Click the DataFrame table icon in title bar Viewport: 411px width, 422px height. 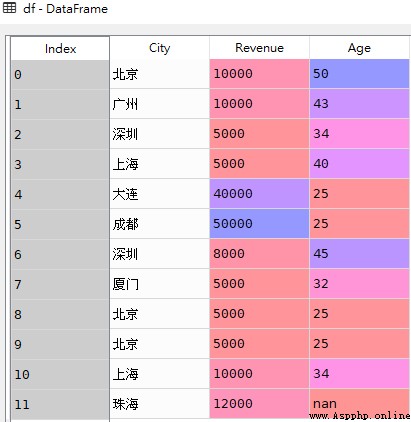click(x=9, y=8)
